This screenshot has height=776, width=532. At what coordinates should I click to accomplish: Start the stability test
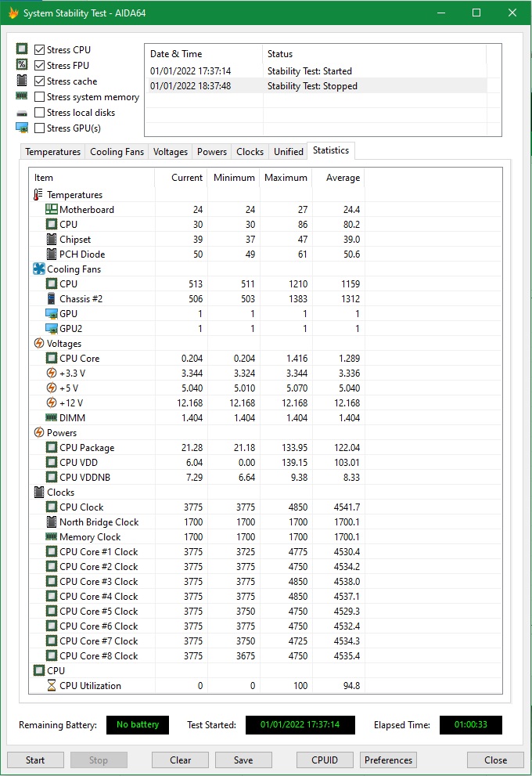35,760
